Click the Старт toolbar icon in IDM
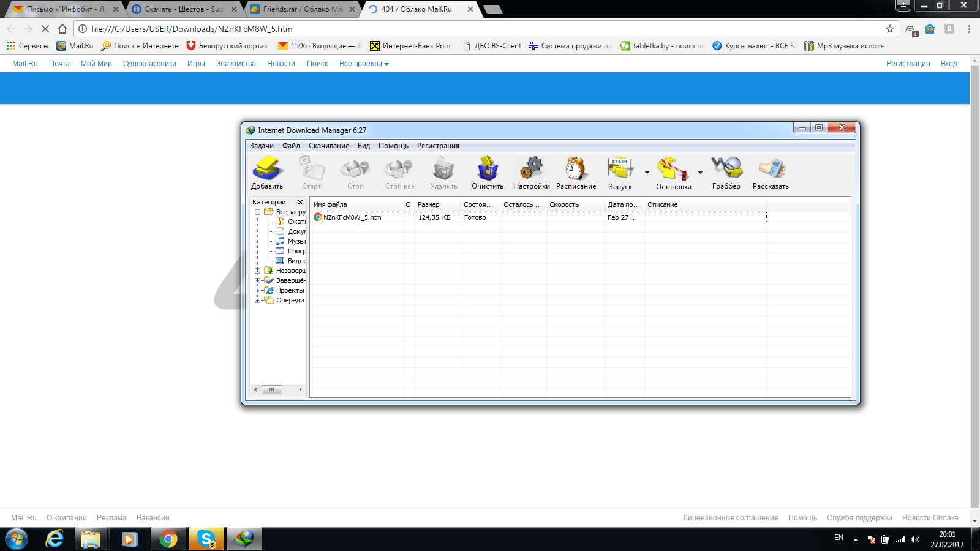980x551 pixels. coord(311,173)
